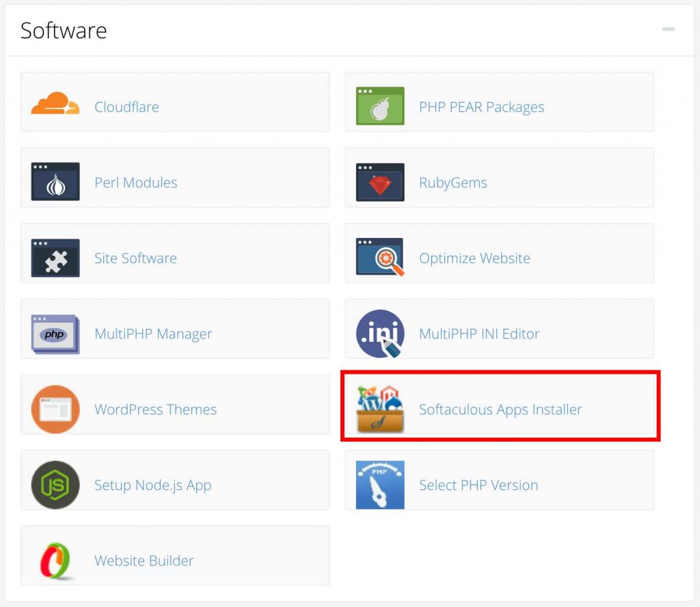700x607 pixels.
Task: Open Softaculous Apps Installer link
Action: point(500,409)
